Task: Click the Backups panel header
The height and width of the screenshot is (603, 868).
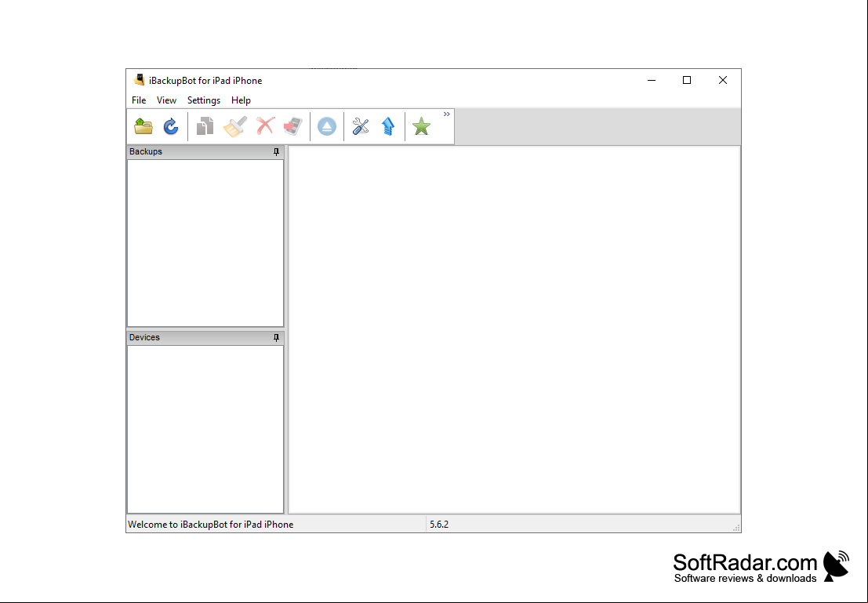Action: pos(205,151)
